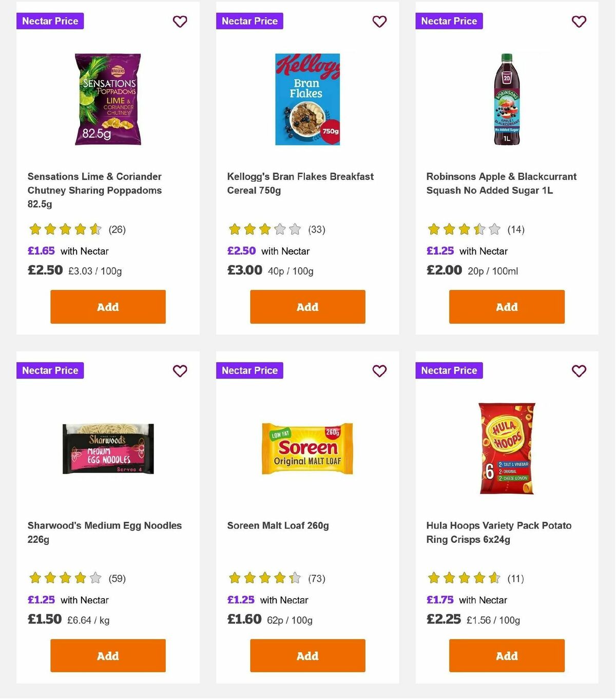Screen dimensions: 616x699
Task: Click the heart on Kellogg's Bran Flakes
Action: tap(379, 22)
